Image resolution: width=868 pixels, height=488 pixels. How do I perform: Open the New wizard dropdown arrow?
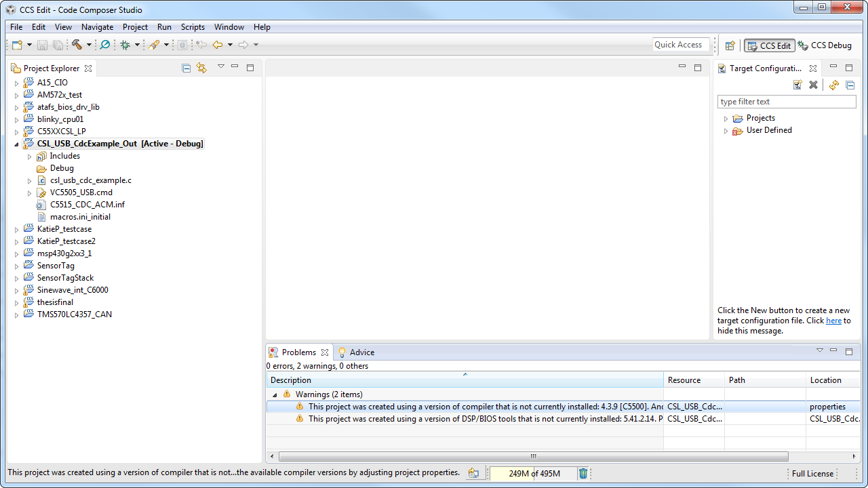[x=29, y=45]
